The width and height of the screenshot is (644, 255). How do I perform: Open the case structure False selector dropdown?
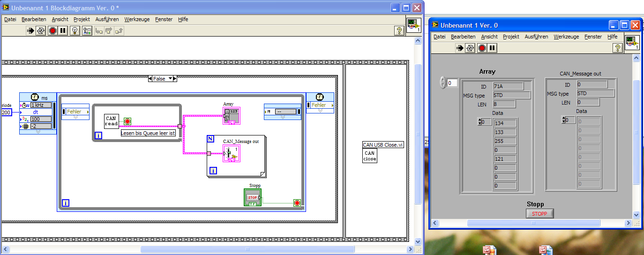click(x=171, y=79)
